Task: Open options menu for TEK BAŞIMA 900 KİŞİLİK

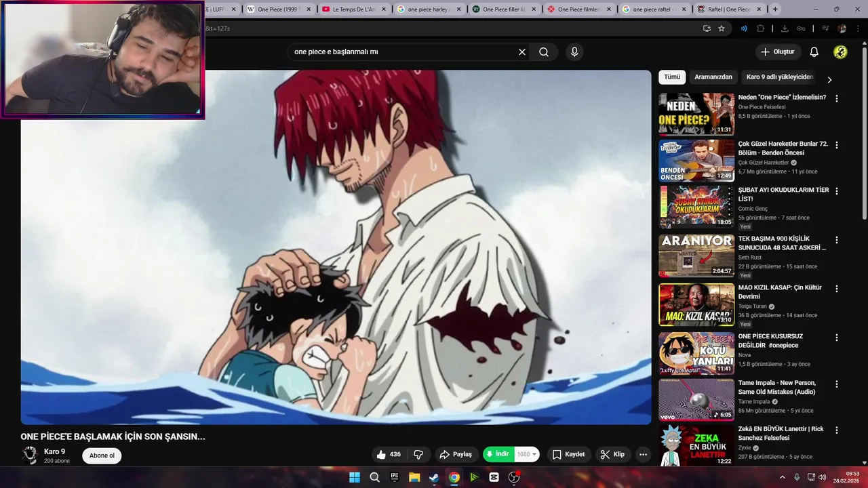Action: click(x=836, y=240)
